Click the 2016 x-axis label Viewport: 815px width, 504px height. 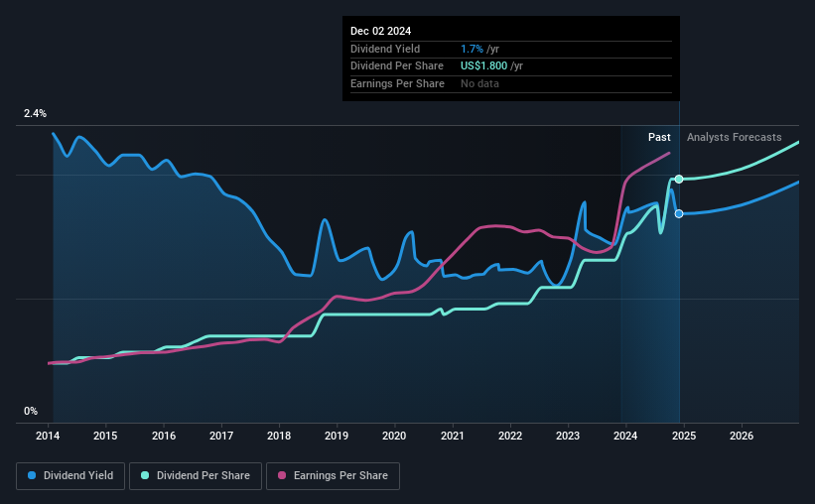click(x=164, y=436)
